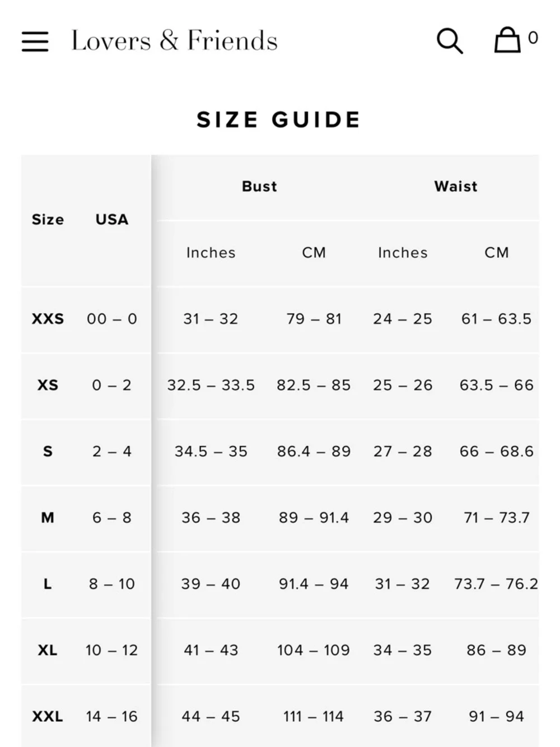Select the S size row label

[x=48, y=451]
